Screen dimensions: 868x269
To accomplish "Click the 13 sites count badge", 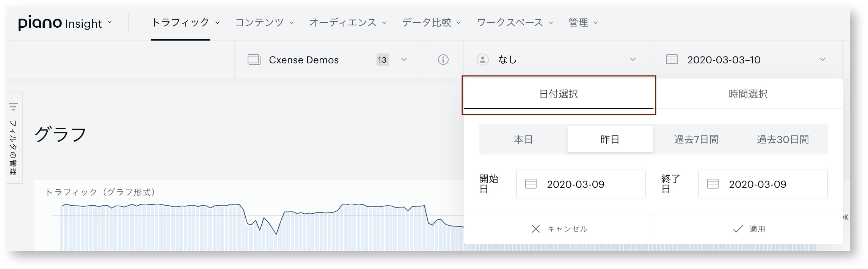I will point(382,60).
